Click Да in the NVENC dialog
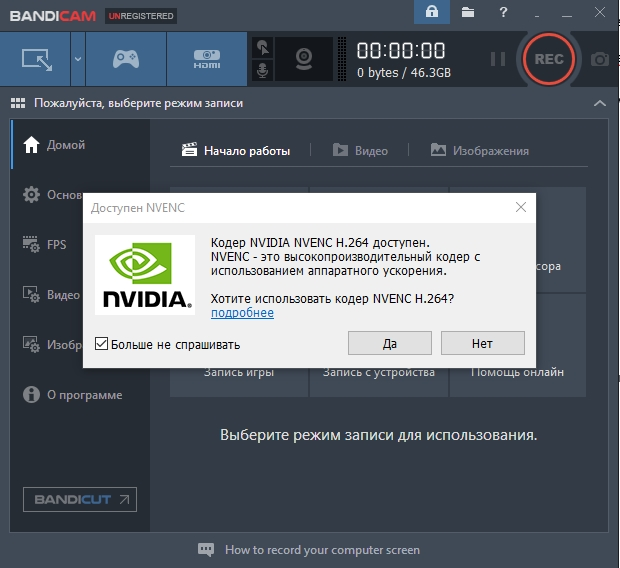Image resolution: width=620 pixels, height=568 pixels. (x=389, y=343)
